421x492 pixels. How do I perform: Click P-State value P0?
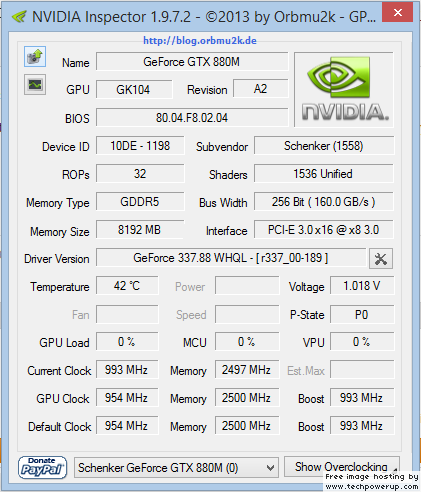click(x=362, y=314)
